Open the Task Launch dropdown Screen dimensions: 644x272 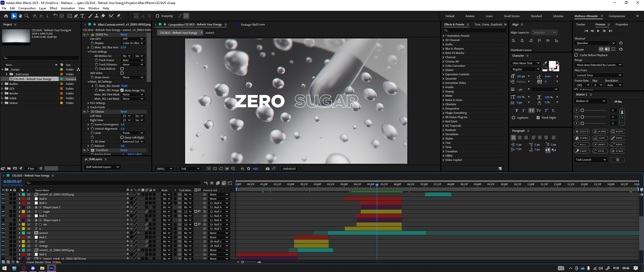(x=591, y=160)
